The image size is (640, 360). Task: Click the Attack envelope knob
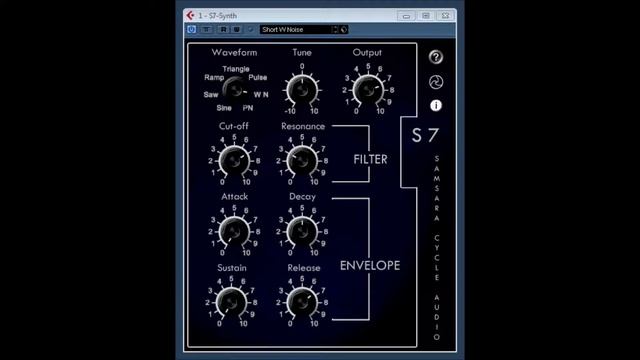click(234, 231)
